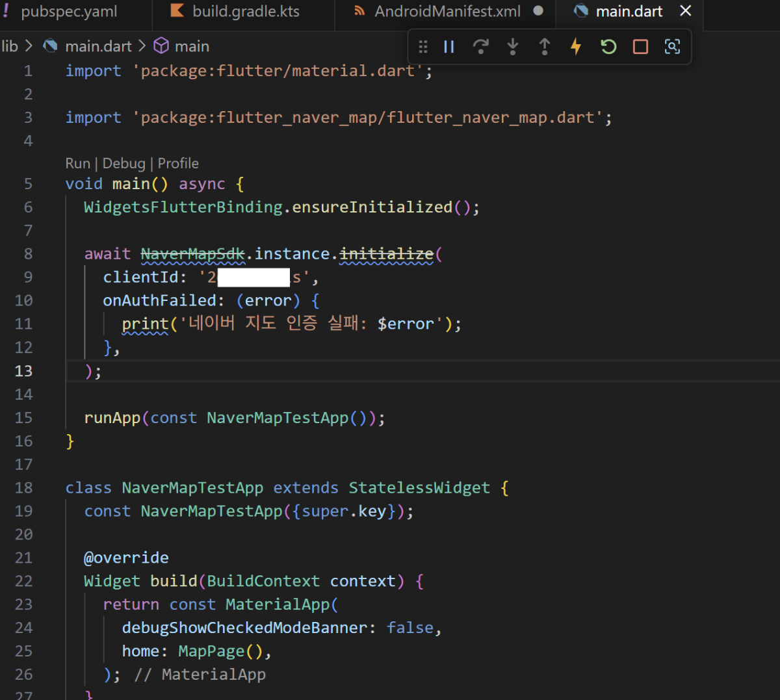Click line number 13 in gutter

(x=23, y=371)
